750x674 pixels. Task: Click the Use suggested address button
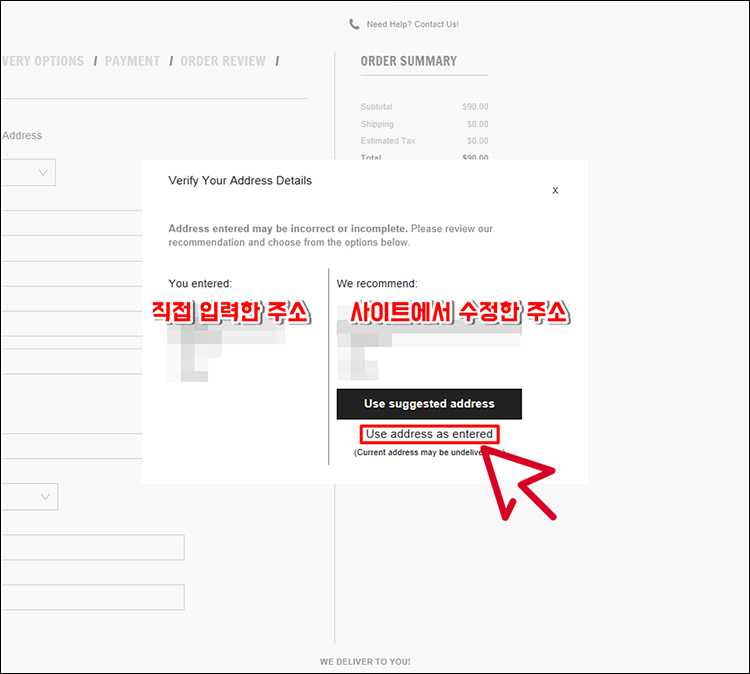pos(429,404)
